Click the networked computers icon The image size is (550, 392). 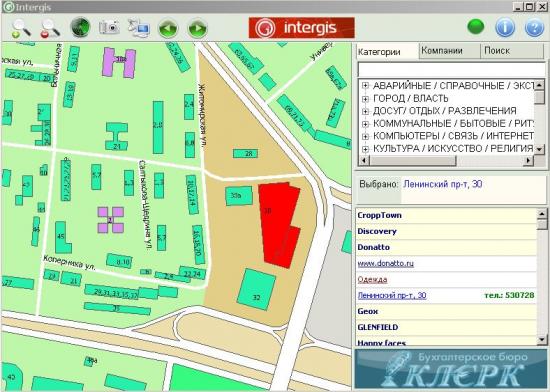(x=139, y=28)
